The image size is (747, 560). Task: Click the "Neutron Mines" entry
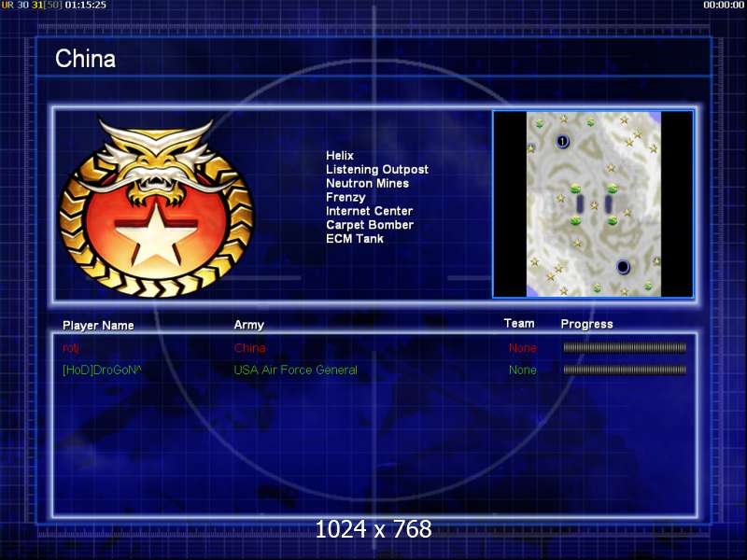pyautogui.click(x=367, y=183)
